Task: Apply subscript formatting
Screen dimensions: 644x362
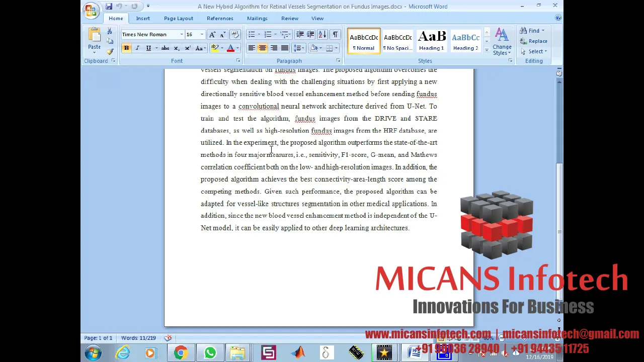Action: pyautogui.click(x=176, y=48)
